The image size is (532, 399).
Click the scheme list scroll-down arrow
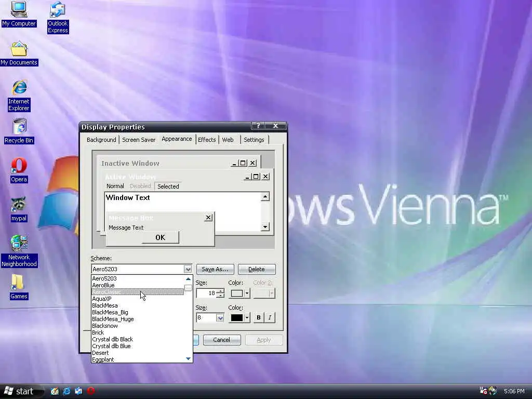tap(188, 358)
